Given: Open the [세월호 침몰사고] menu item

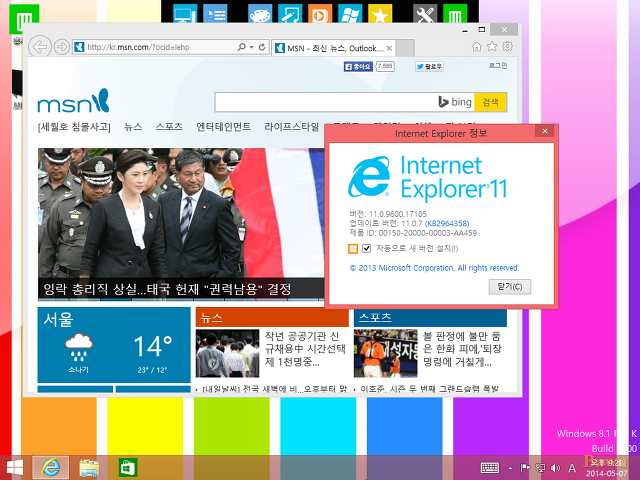Looking at the screenshot, I should 74,127.
